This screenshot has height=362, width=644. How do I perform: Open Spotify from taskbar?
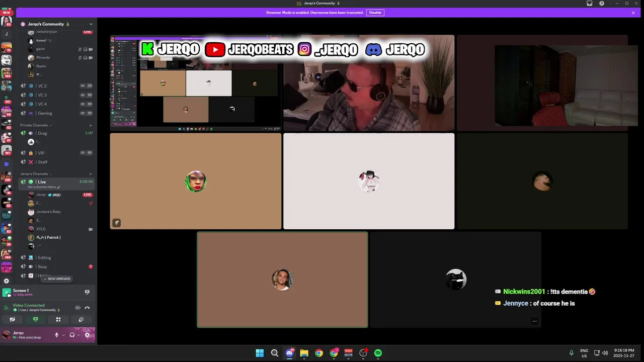click(378, 353)
